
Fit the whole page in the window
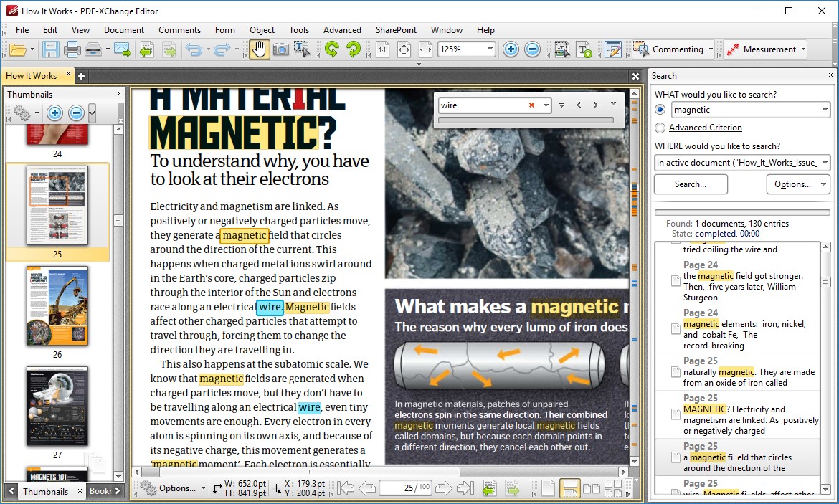point(404,49)
